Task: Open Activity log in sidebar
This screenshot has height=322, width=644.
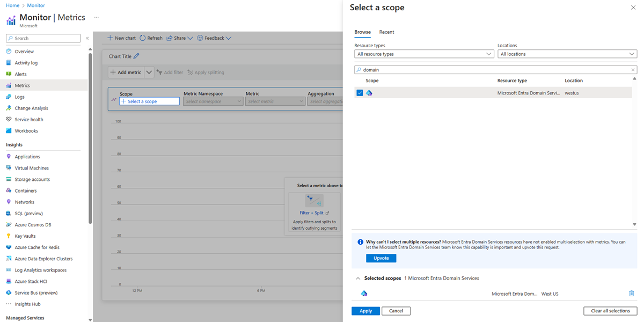Action: [26, 63]
